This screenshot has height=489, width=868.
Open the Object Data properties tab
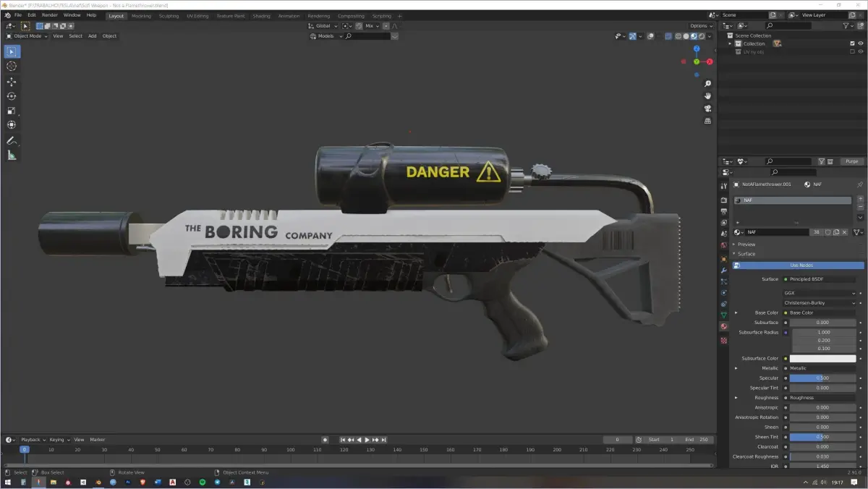pyautogui.click(x=724, y=315)
